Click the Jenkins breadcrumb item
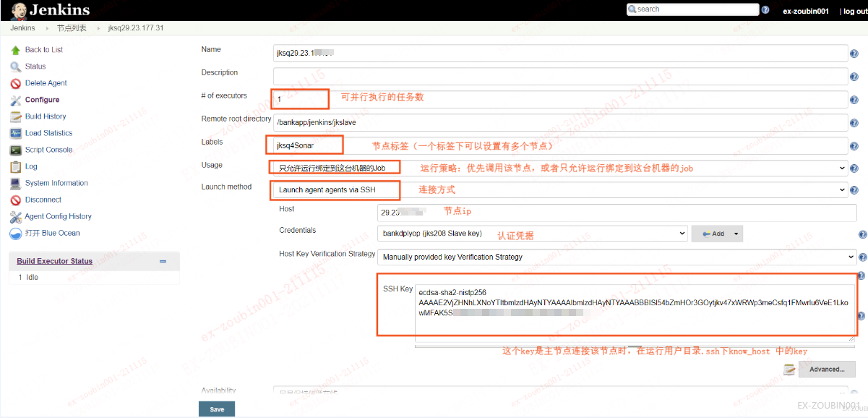The image size is (868, 418). pos(22,28)
